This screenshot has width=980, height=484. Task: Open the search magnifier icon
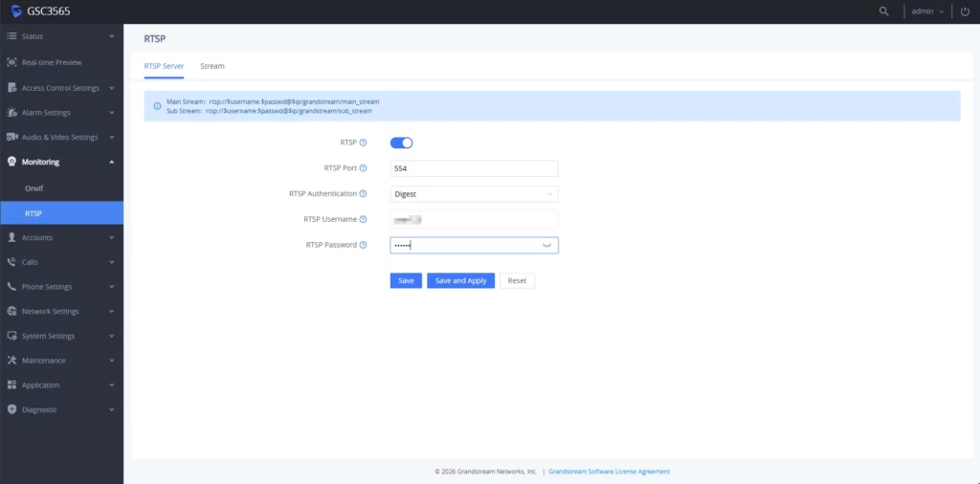883,11
